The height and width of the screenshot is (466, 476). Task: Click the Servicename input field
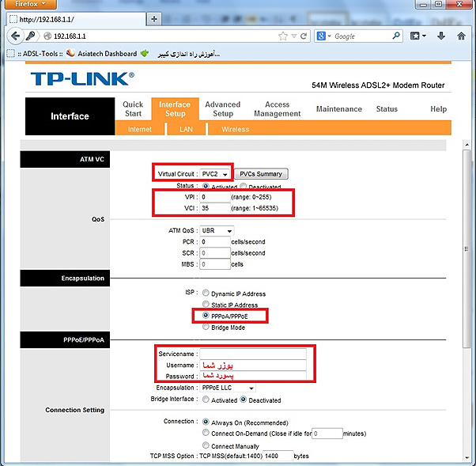pyautogui.click(x=253, y=354)
